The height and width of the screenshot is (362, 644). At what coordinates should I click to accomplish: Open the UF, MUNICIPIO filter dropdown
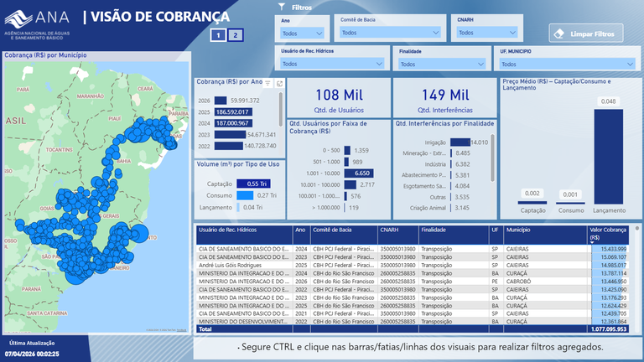click(553, 64)
